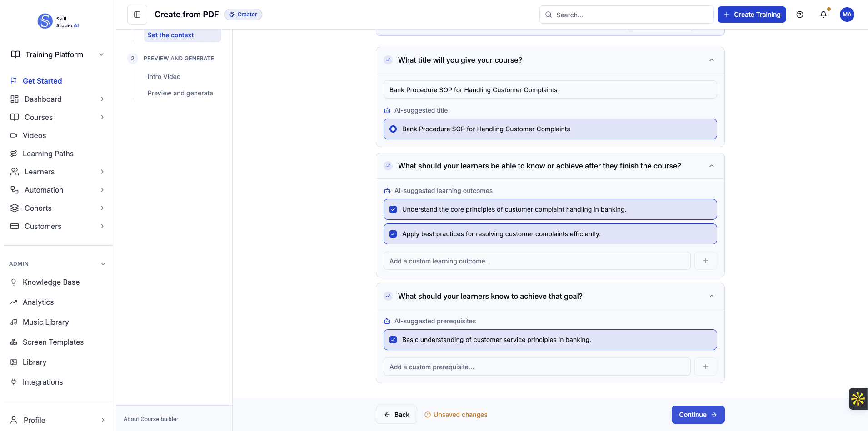Open Knowledge Base under Admin
Image resolution: width=868 pixels, height=431 pixels.
click(x=51, y=282)
